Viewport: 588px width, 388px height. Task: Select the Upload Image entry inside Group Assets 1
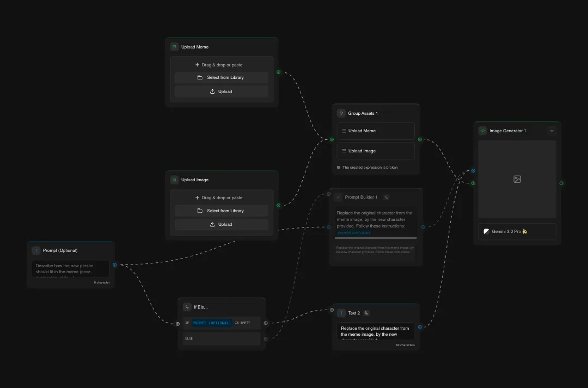click(376, 151)
